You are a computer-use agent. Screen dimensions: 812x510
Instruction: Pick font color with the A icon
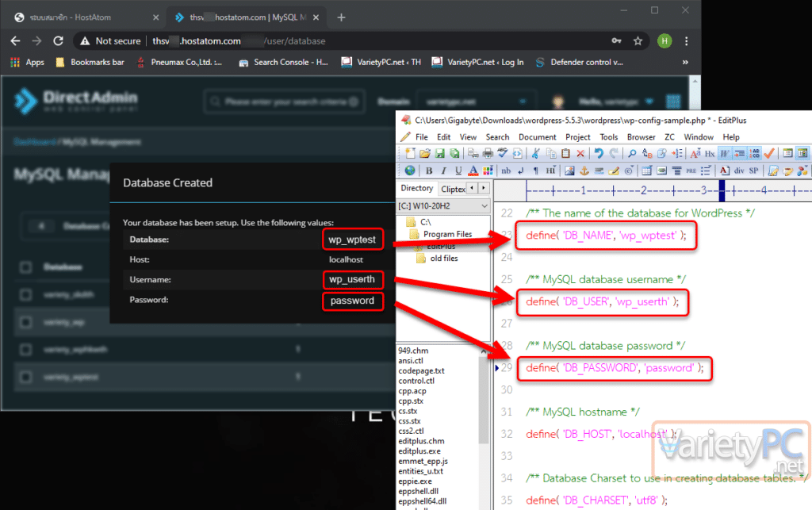pyautogui.click(x=473, y=171)
